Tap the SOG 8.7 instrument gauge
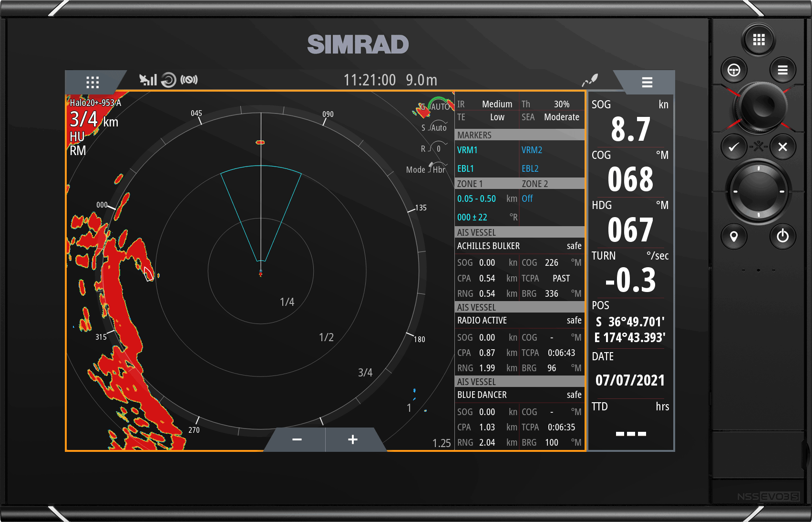812x522 pixels. pyautogui.click(x=630, y=122)
